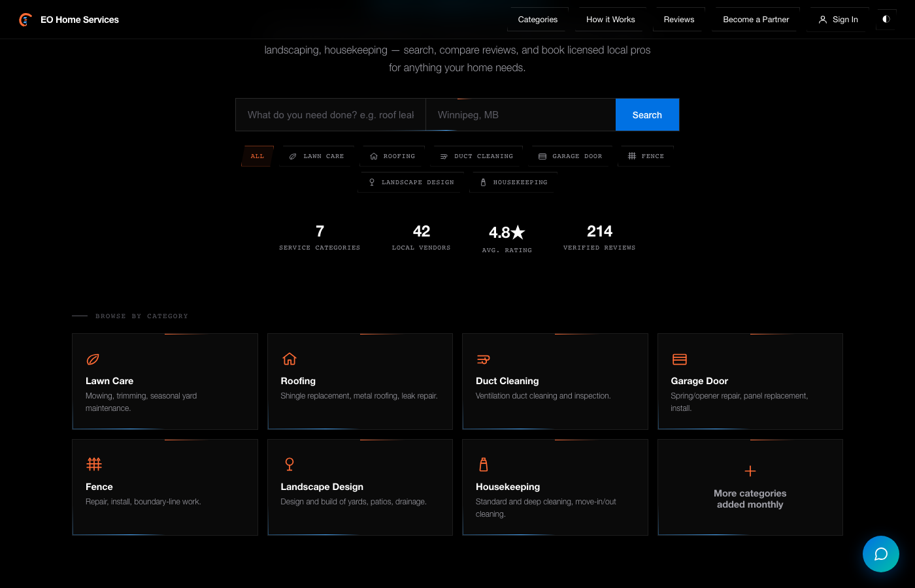Select the Lawn Care filter chip
915x588 pixels.
pos(316,156)
